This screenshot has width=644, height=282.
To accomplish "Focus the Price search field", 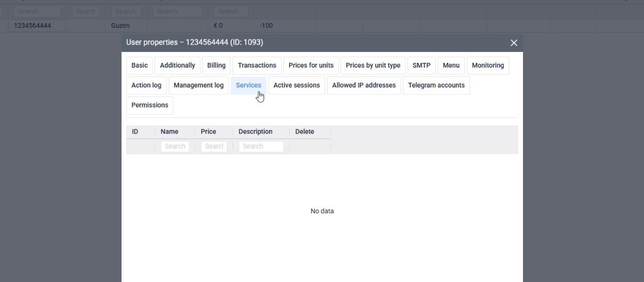I will point(214,146).
